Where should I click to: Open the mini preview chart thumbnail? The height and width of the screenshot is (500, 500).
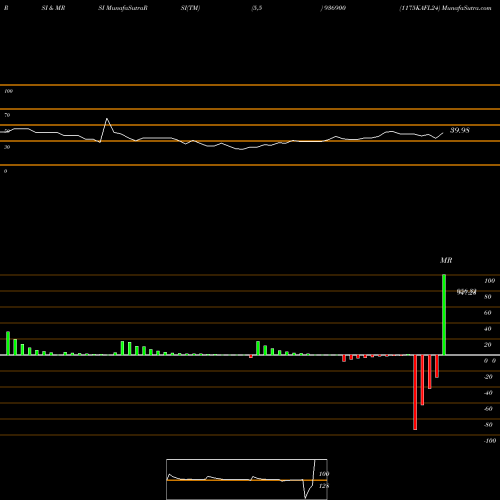pos(247,479)
